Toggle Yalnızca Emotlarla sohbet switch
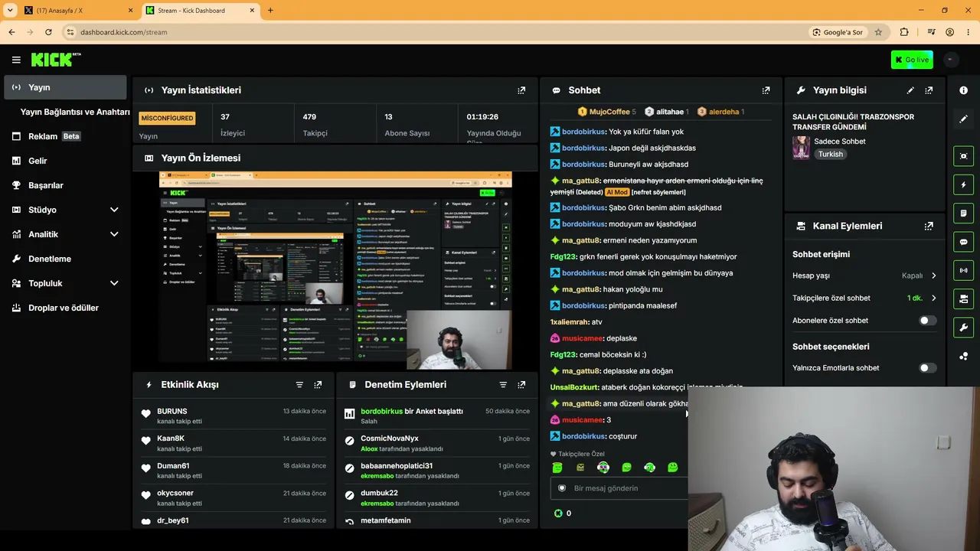Image resolution: width=980 pixels, height=551 pixels. point(927,368)
